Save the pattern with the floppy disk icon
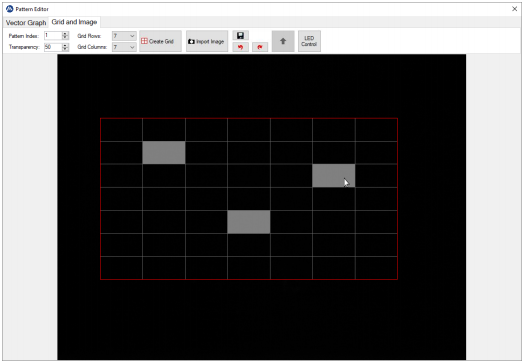 (x=240, y=36)
